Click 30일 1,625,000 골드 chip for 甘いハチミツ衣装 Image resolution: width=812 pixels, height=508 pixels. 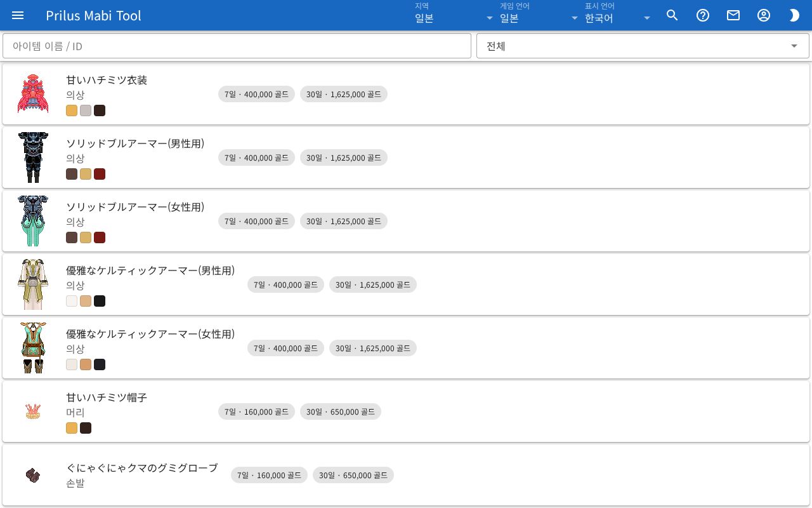(344, 94)
